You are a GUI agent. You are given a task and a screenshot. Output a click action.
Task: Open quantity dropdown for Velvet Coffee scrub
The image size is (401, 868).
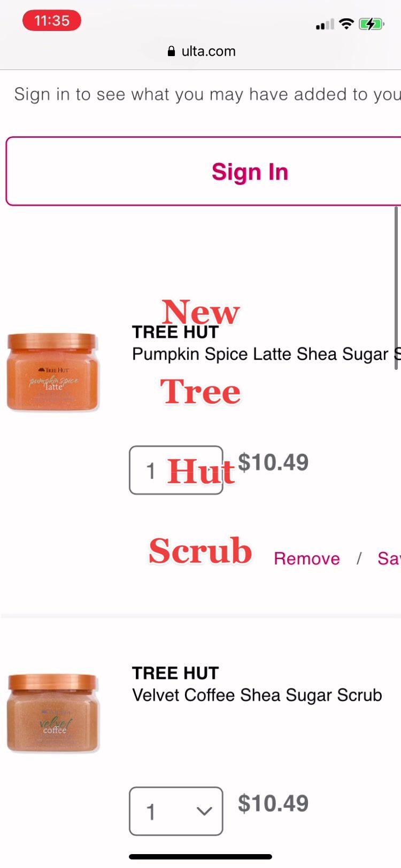(x=176, y=811)
